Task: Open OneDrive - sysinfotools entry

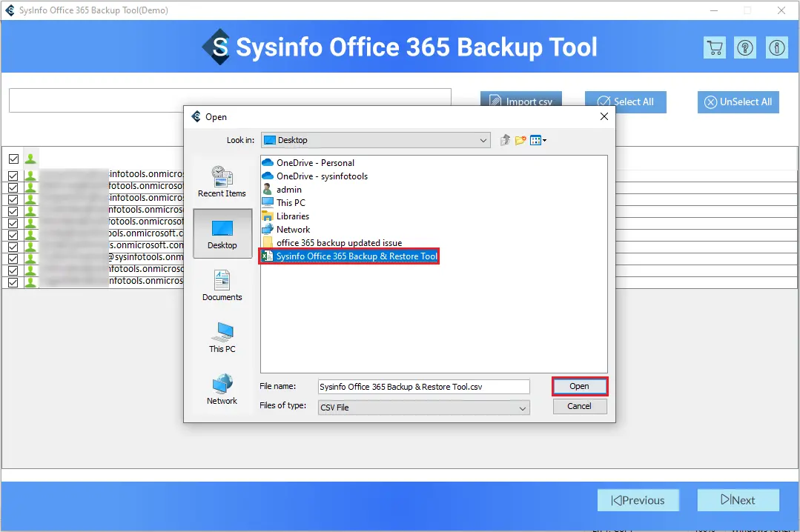Action: pyautogui.click(x=315, y=176)
